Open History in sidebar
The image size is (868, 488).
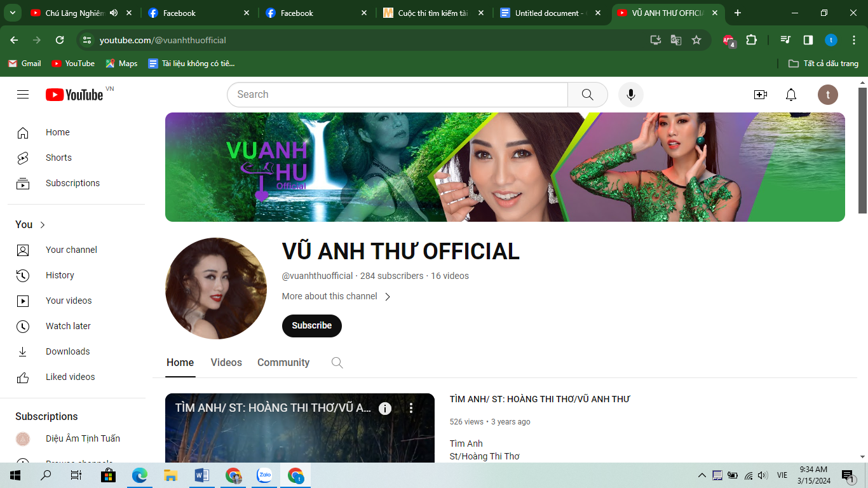point(76,275)
